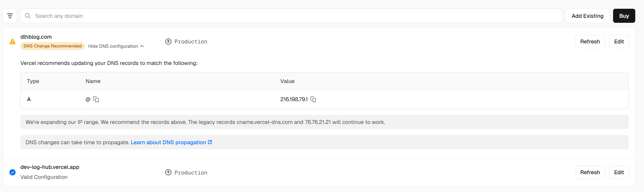Focus the Search any domain field
Screen dimensions: 644x192
[x=291, y=16]
